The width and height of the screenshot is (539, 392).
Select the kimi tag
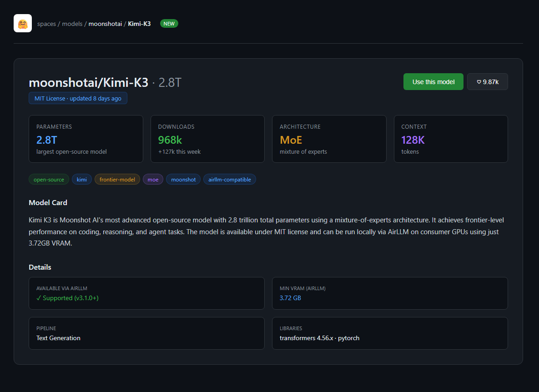tap(82, 179)
